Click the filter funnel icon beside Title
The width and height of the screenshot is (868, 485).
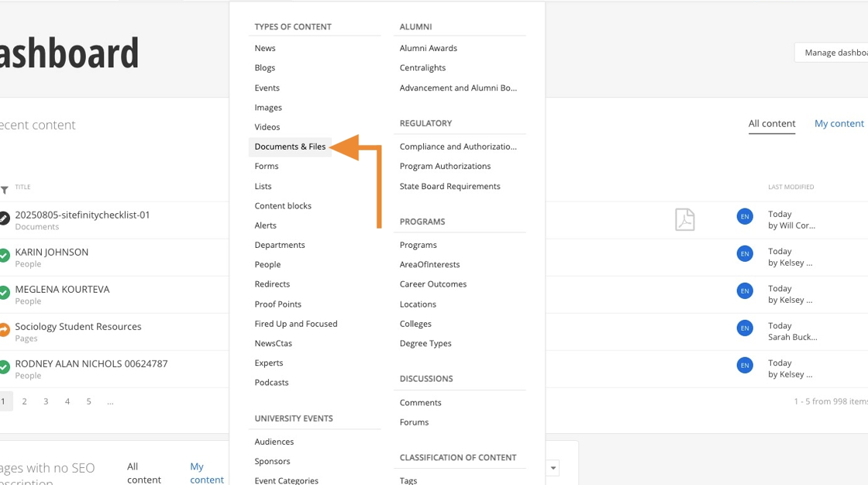[5, 190]
